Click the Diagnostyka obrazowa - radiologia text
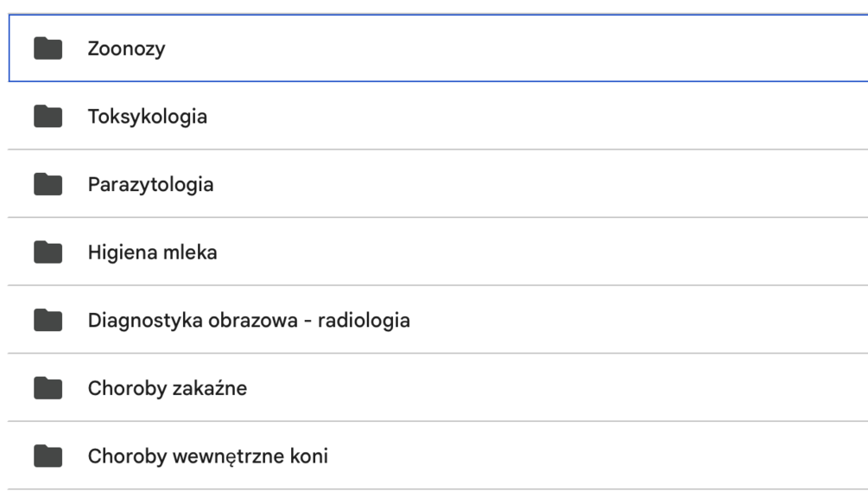This screenshot has width=868, height=504. [x=249, y=321]
